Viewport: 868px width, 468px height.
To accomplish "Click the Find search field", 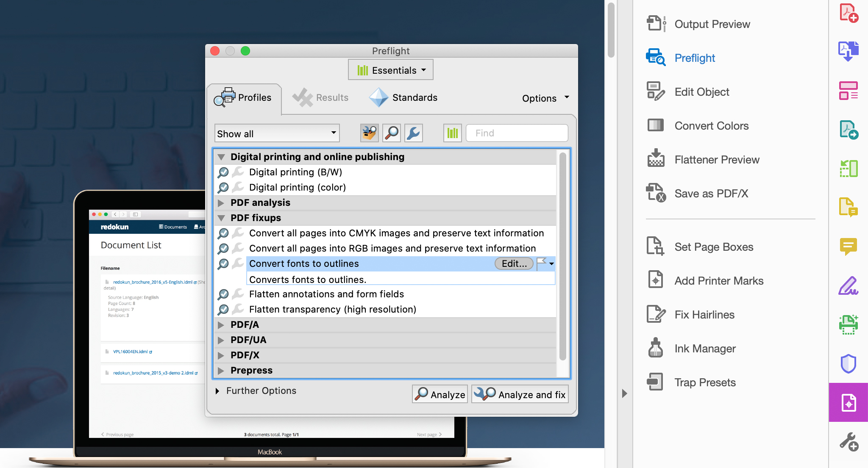I will (517, 133).
